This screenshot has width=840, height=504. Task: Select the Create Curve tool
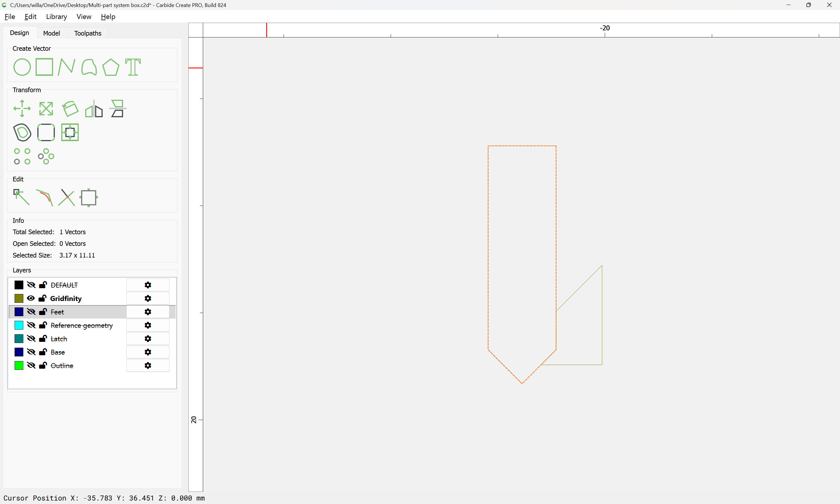89,67
